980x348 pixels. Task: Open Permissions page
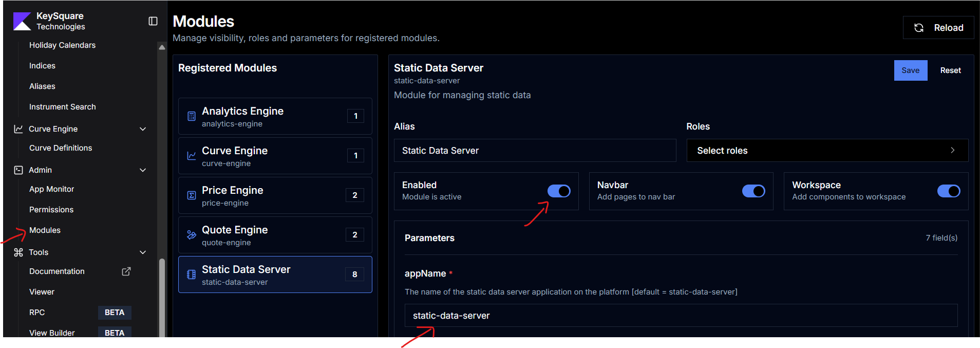(51, 210)
